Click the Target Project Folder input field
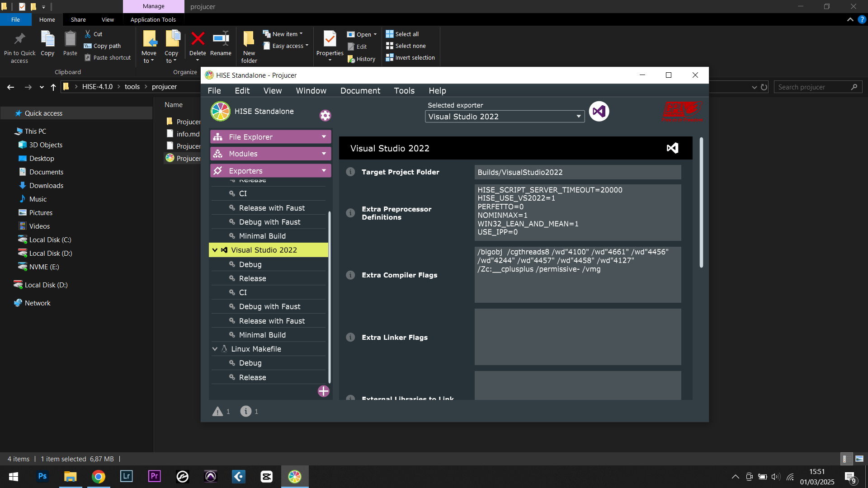 point(577,172)
